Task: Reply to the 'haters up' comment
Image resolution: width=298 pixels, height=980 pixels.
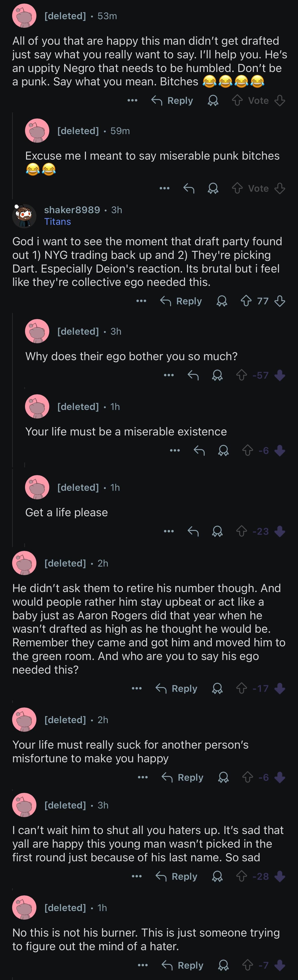Action: tap(177, 876)
